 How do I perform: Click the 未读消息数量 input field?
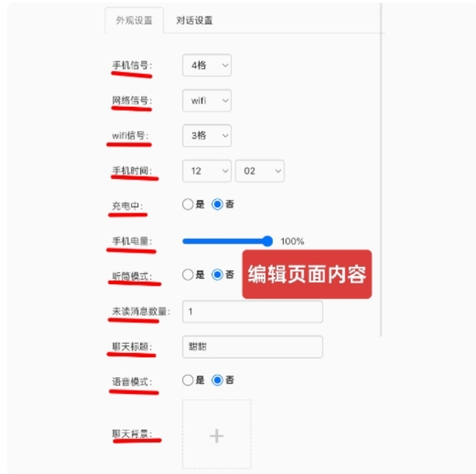coord(253,312)
